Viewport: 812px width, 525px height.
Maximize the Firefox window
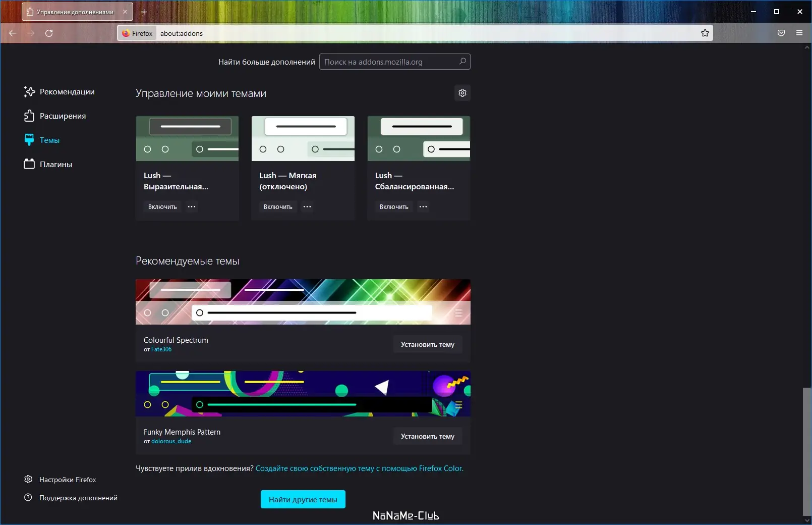pyautogui.click(x=777, y=12)
